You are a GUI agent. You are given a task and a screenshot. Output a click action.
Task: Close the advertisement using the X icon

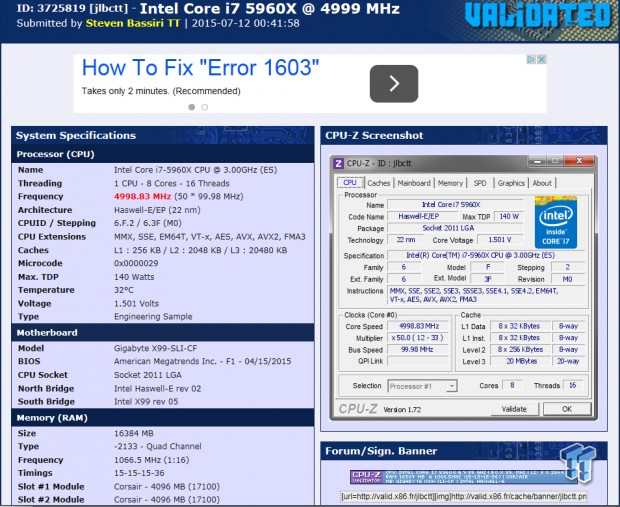pos(542,60)
